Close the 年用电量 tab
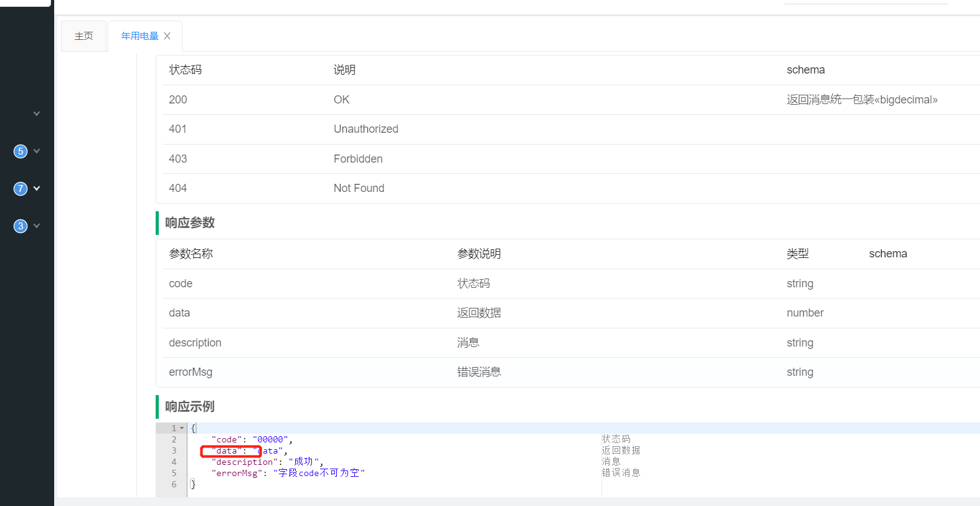The width and height of the screenshot is (980, 506). point(167,36)
